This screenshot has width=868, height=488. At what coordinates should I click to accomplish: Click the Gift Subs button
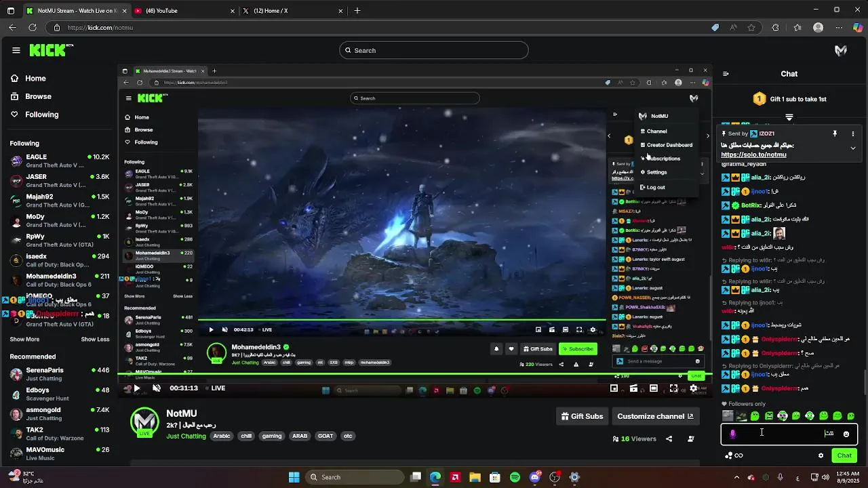[x=582, y=416]
